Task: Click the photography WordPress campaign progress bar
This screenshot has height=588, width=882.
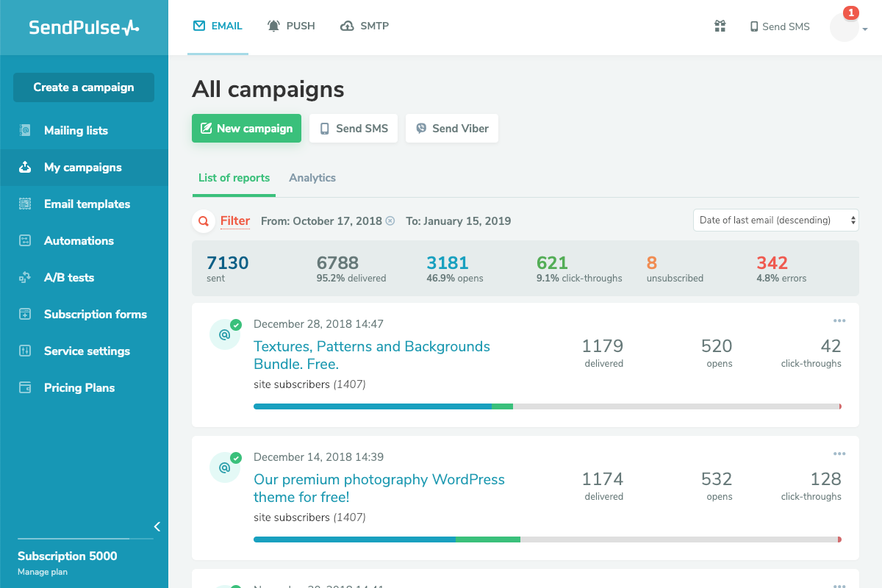Action: pos(548,539)
